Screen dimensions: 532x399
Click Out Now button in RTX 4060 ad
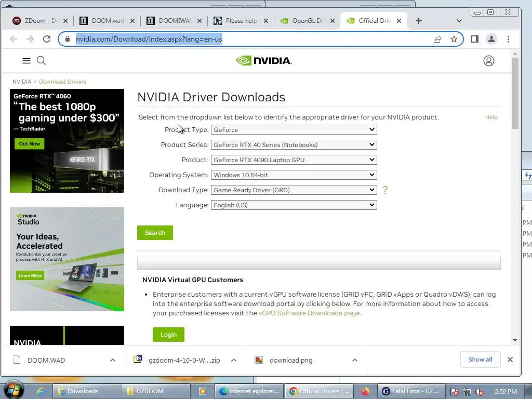tap(30, 144)
